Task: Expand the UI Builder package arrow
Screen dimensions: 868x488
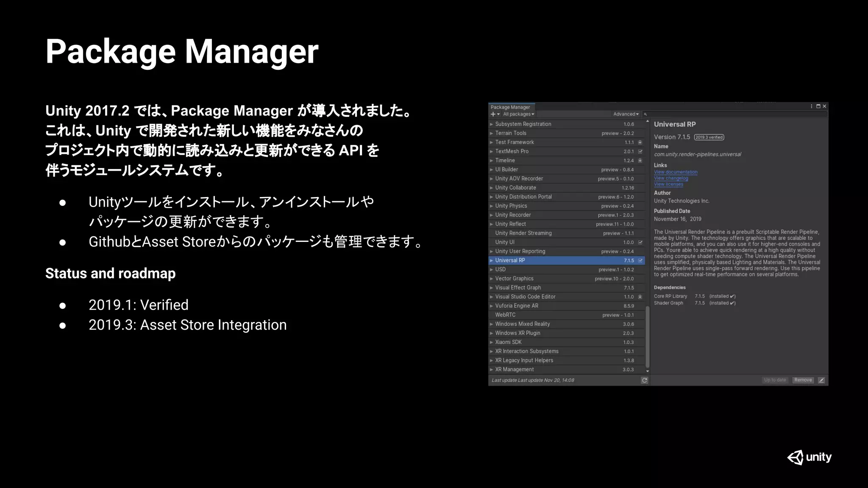Action: (x=492, y=170)
